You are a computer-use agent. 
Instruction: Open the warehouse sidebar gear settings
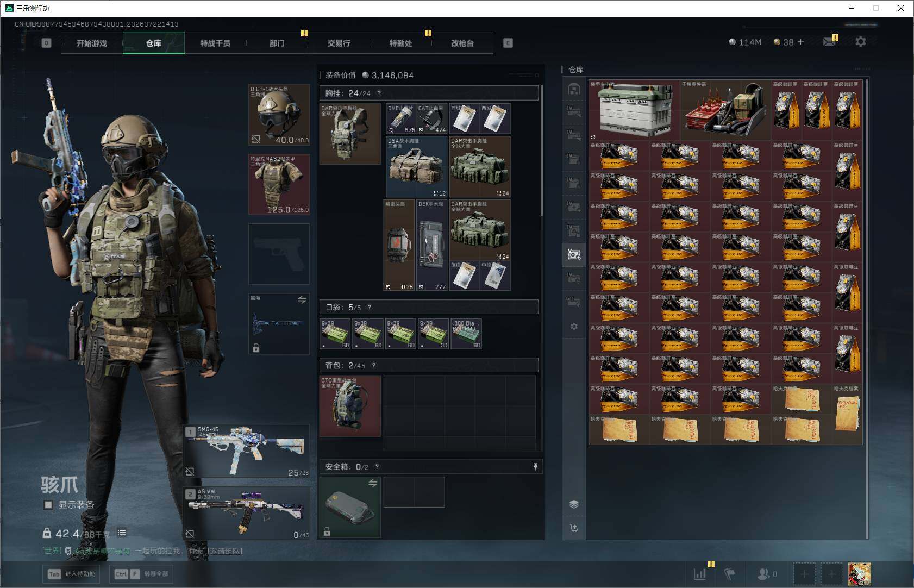point(574,327)
